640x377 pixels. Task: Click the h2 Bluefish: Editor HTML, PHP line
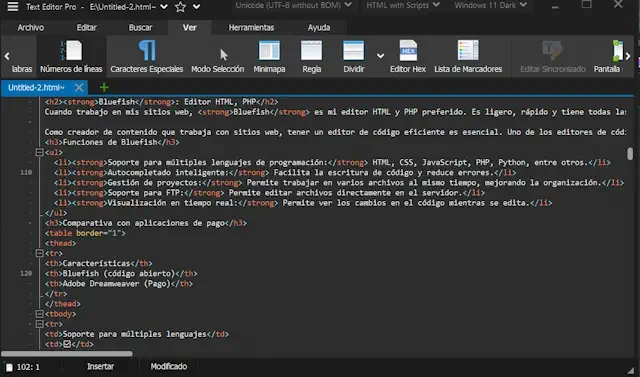point(162,102)
